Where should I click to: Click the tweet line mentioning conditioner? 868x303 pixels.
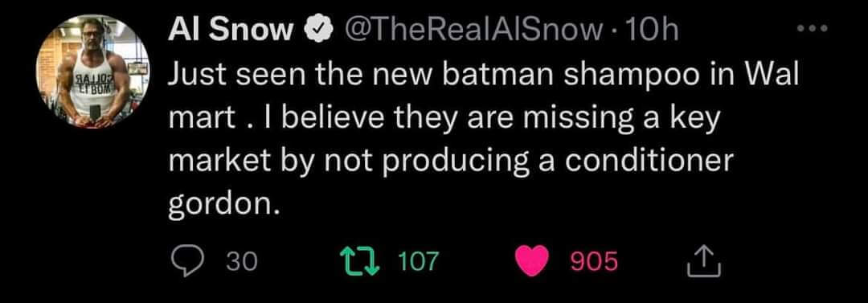(x=451, y=160)
